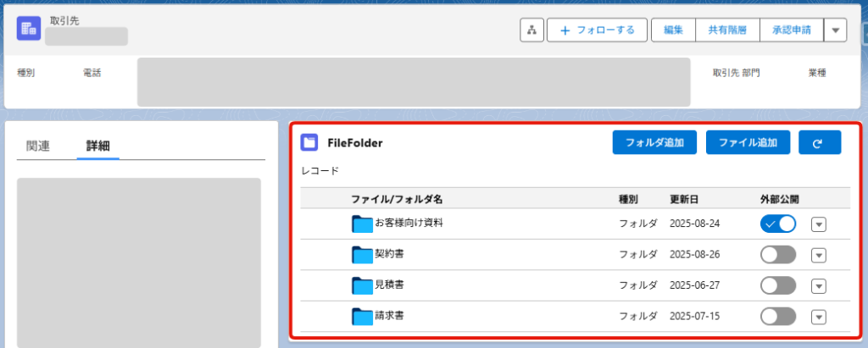Viewport: 868px width, 348px height.
Task: Switch to the 関連 tab
Action: click(38, 146)
